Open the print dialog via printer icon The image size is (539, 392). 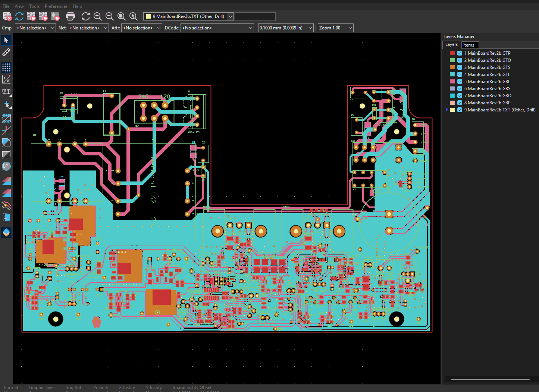point(70,16)
